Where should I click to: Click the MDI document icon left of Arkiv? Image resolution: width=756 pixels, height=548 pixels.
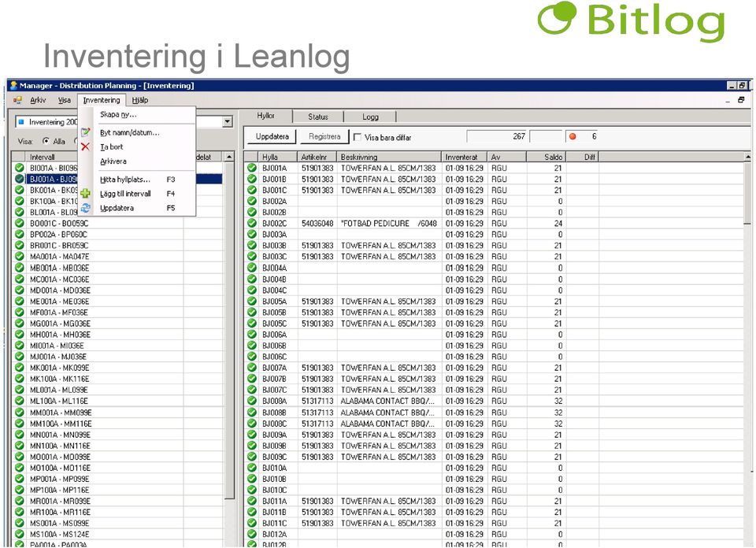(x=17, y=100)
